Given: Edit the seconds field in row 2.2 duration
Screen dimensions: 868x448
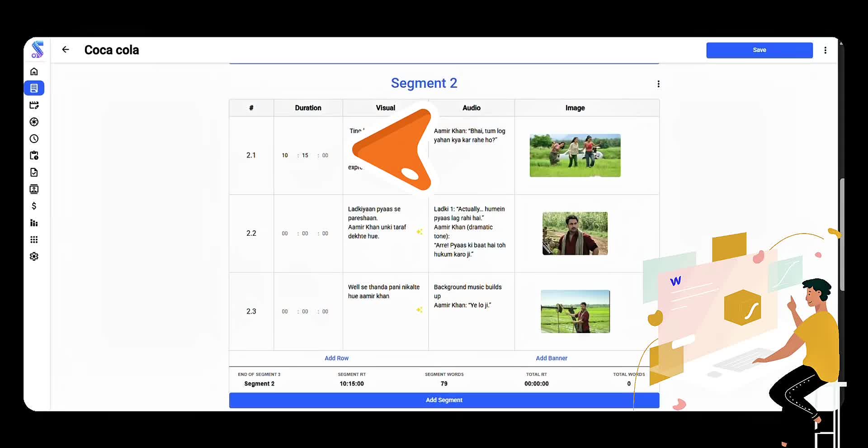Looking at the screenshot, I should pyautogui.click(x=325, y=234).
